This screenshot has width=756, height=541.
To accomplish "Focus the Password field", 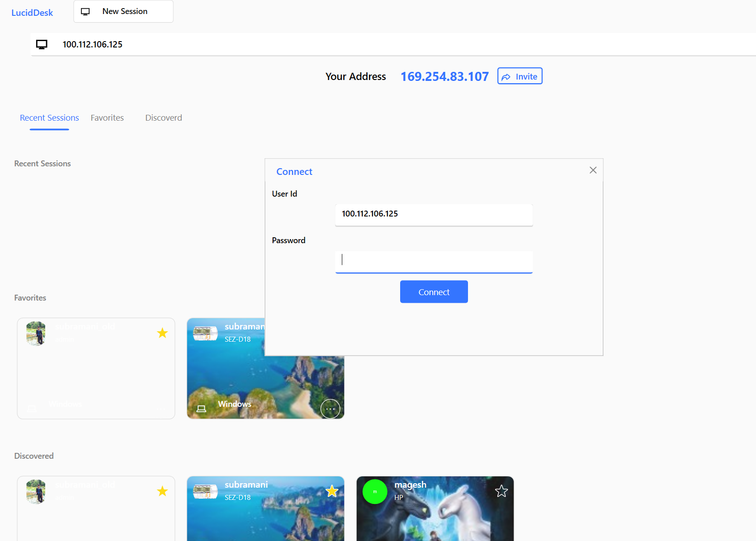I will click(434, 262).
